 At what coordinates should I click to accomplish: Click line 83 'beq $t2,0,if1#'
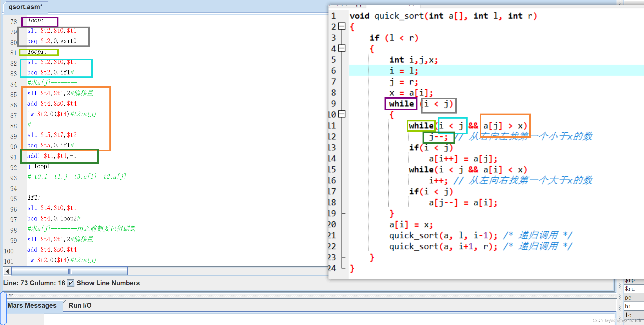51,72
